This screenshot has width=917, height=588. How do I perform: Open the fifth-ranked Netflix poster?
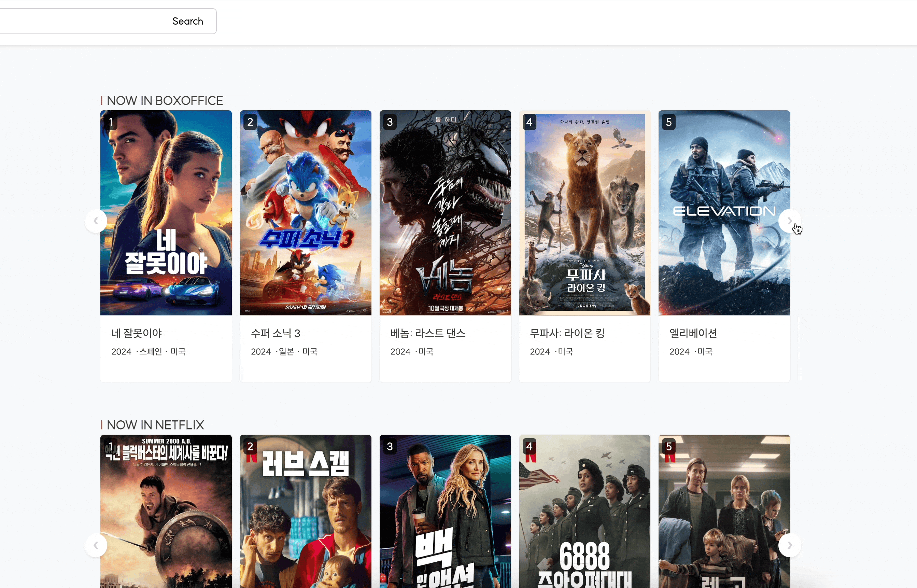[724, 512]
